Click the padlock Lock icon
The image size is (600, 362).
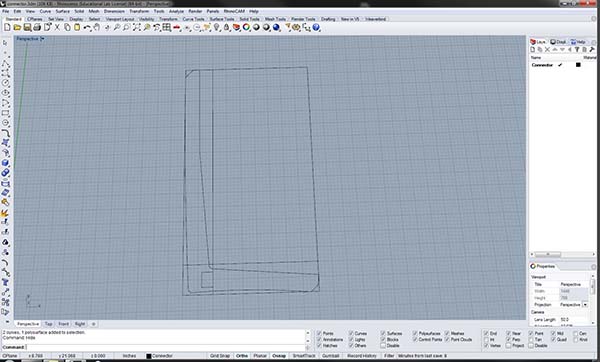(x=227, y=28)
